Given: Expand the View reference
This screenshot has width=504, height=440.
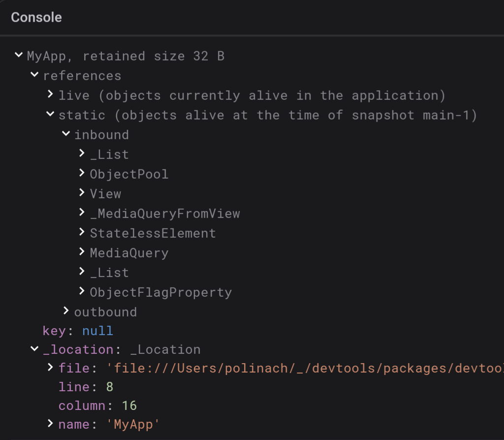Looking at the screenshot, I should [82, 193].
